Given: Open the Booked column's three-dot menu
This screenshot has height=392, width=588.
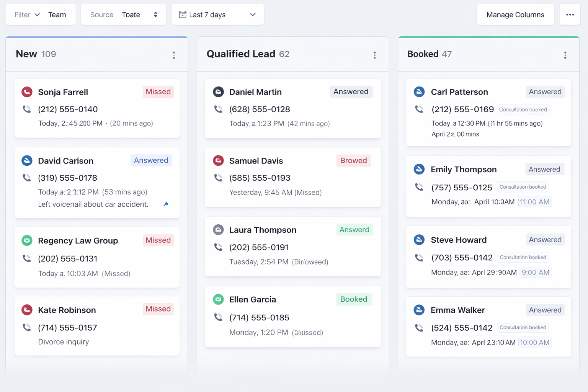Looking at the screenshot, I should click(x=565, y=55).
